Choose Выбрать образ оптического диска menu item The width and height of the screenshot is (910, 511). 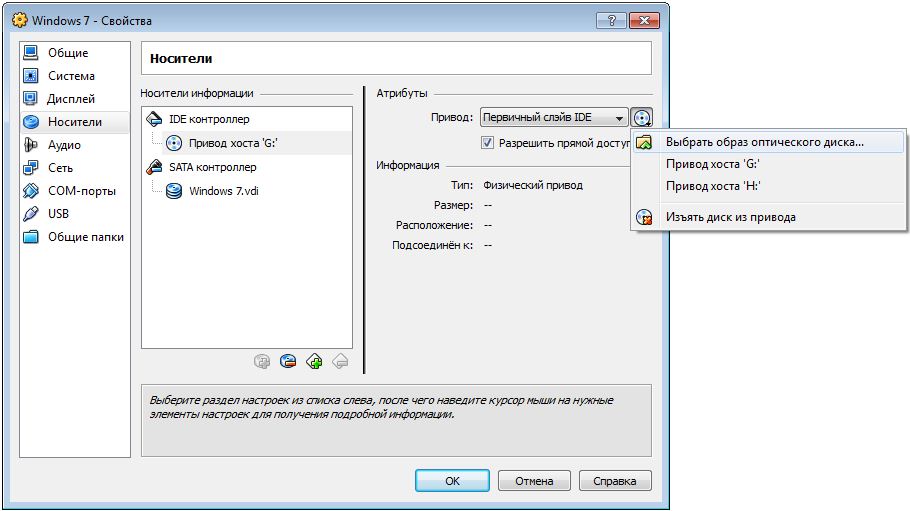[768, 142]
